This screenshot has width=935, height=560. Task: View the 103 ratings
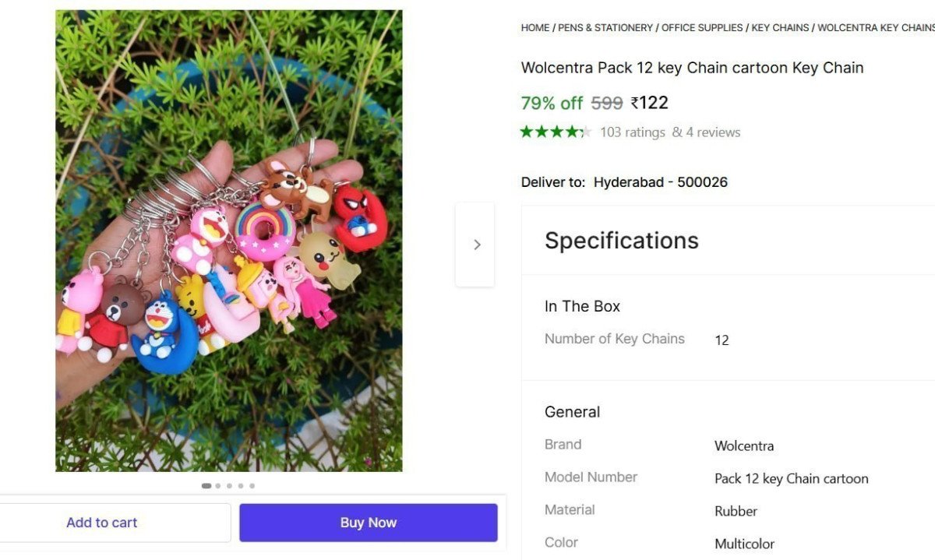point(632,132)
